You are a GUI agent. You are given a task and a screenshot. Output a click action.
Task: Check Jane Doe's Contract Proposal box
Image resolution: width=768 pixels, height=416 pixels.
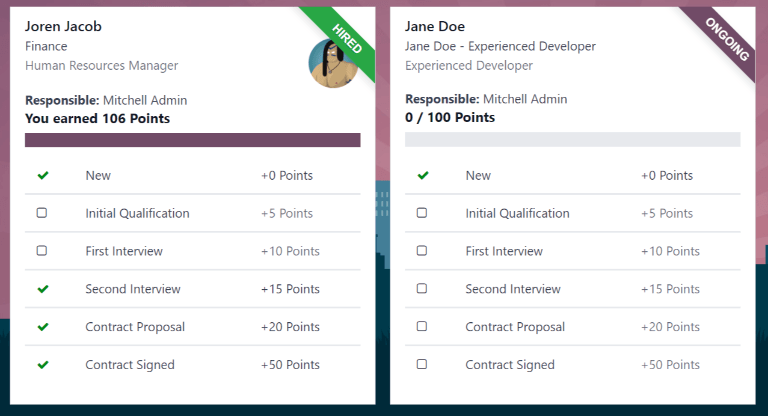(x=422, y=326)
